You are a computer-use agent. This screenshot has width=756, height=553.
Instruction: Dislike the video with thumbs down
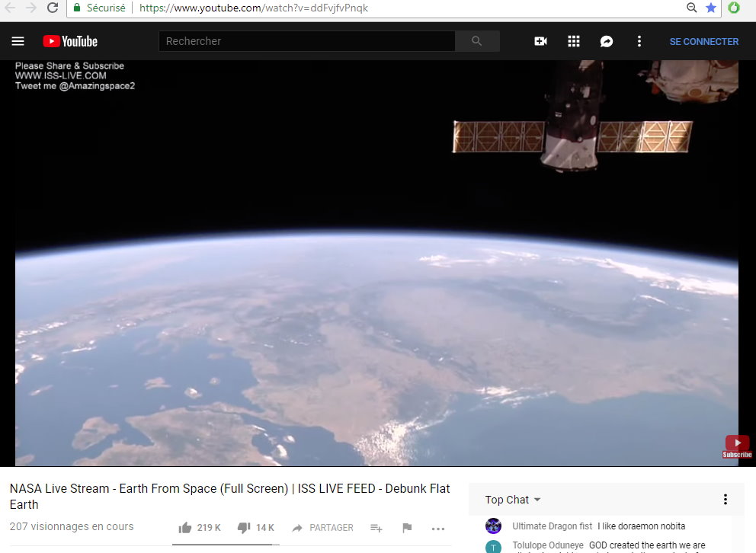pyautogui.click(x=244, y=528)
